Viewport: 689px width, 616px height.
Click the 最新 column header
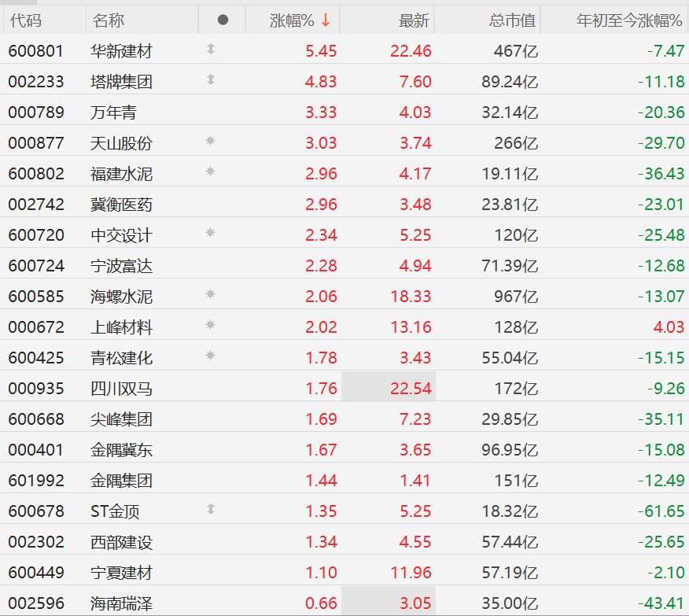(x=414, y=20)
